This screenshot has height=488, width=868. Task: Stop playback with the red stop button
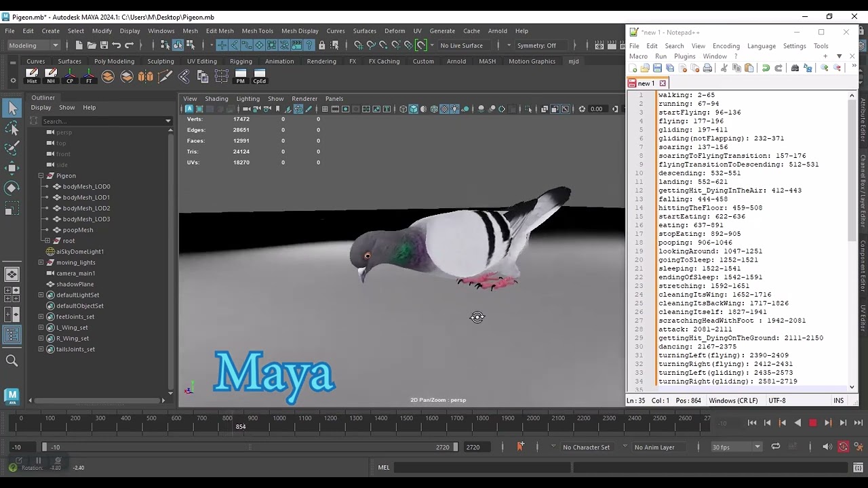point(812,423)
